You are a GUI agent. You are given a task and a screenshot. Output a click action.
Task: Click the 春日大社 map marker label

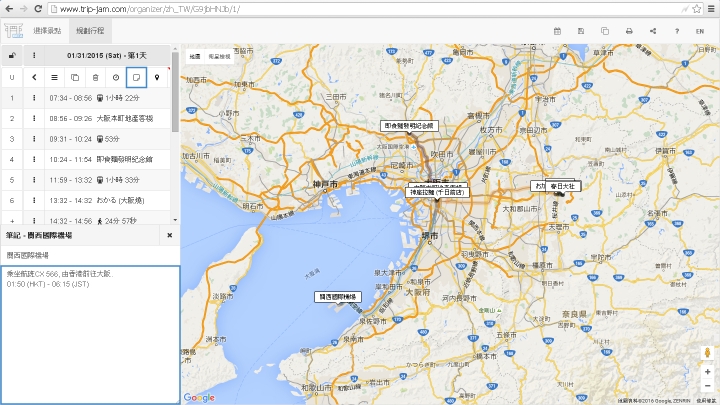562,186
